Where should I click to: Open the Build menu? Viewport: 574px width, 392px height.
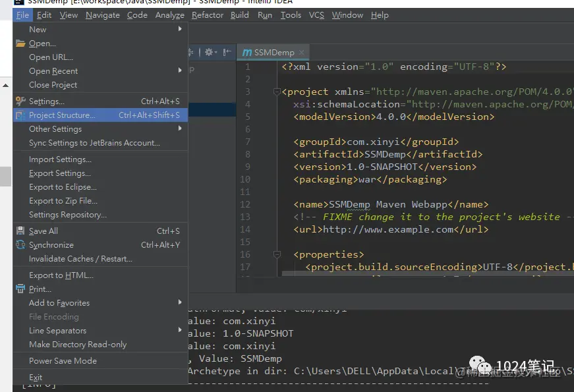point(240,15)
